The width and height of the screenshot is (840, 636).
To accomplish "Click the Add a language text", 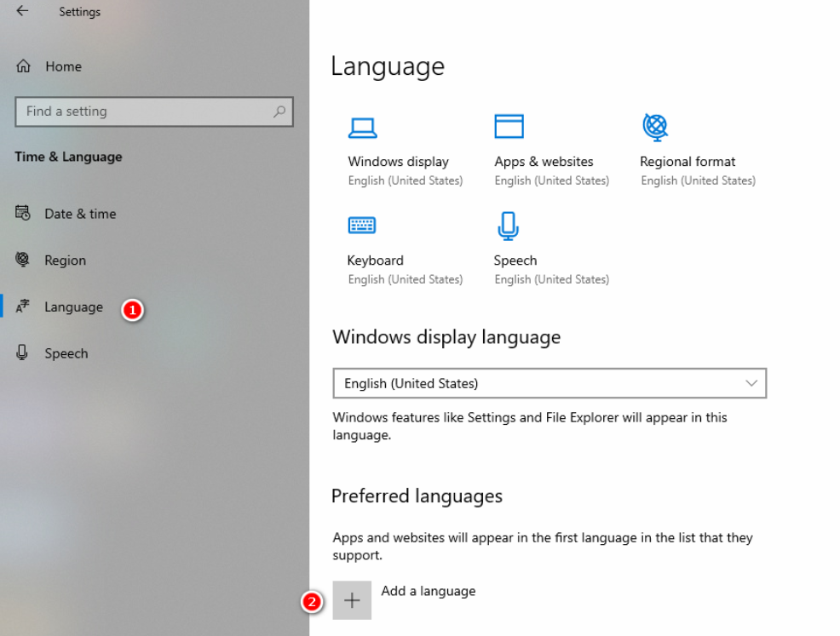I will pos(428,591).
